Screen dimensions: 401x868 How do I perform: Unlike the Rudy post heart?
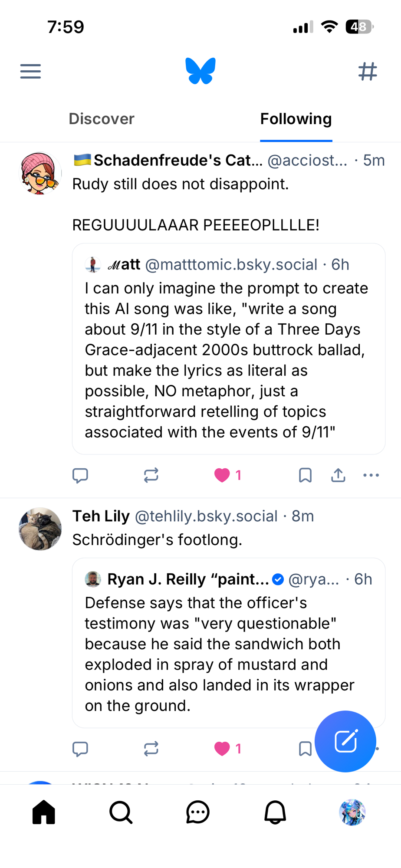[222, 475]
